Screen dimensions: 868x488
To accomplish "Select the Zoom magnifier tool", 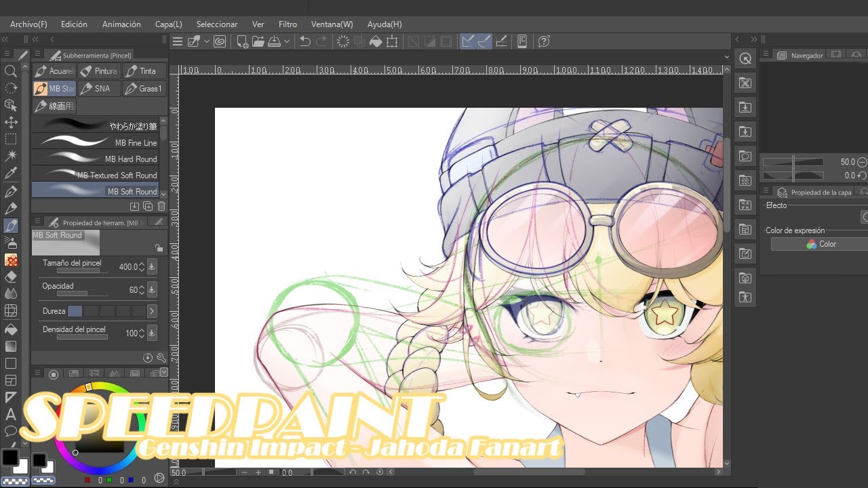I will (x=11, y=71).
